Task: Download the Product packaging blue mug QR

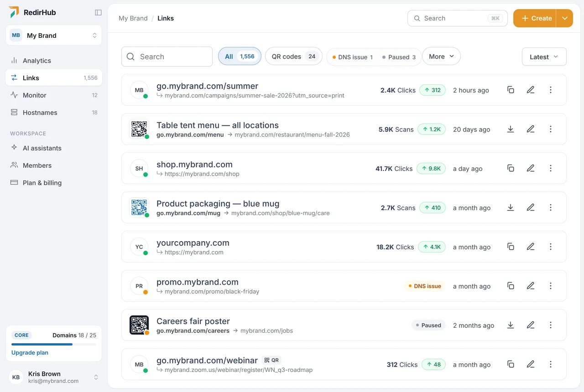Action: (x=511, y=207)
